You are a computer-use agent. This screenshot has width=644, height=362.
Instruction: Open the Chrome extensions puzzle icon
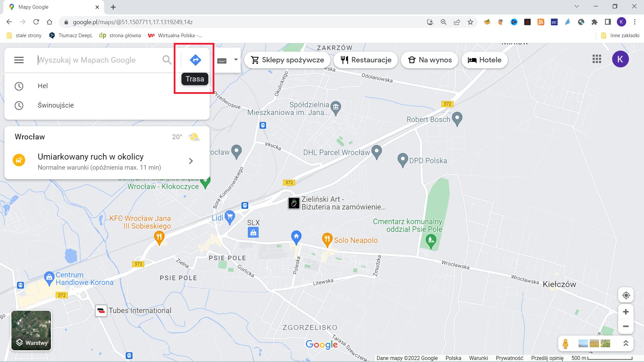[594, 22]
